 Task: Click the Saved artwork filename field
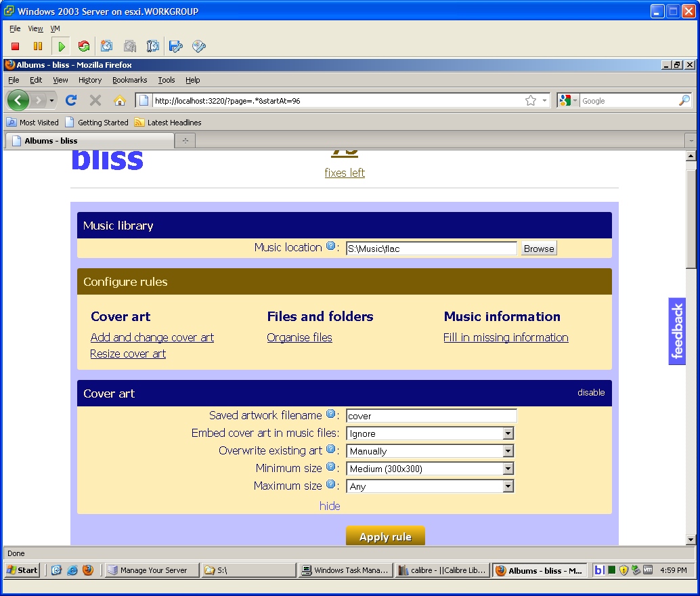point(431,416)
